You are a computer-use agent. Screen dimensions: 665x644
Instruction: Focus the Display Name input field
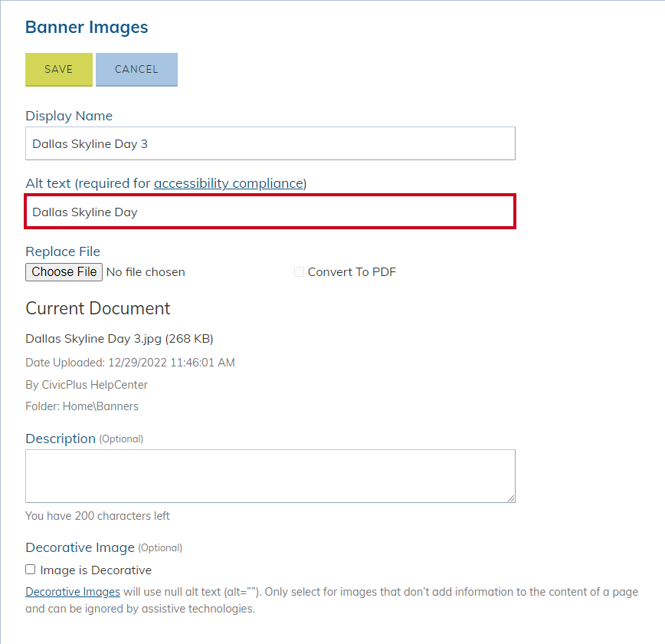coord(270,143)
